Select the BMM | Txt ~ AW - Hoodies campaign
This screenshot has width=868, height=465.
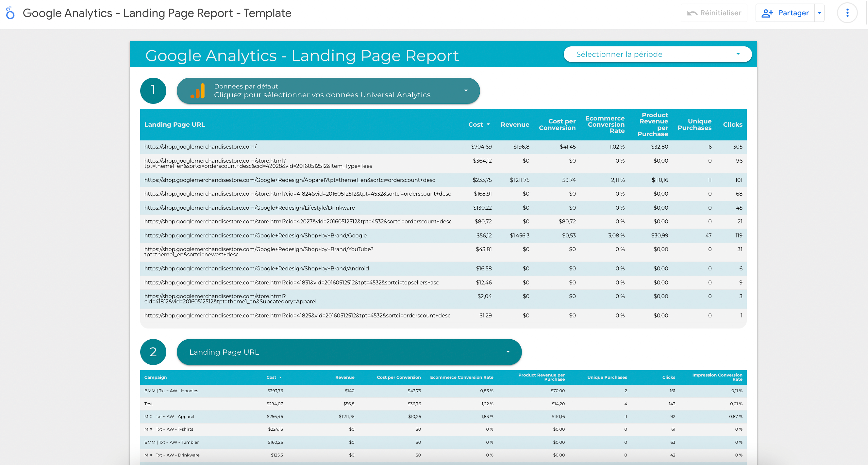click(x=443, y=391)
